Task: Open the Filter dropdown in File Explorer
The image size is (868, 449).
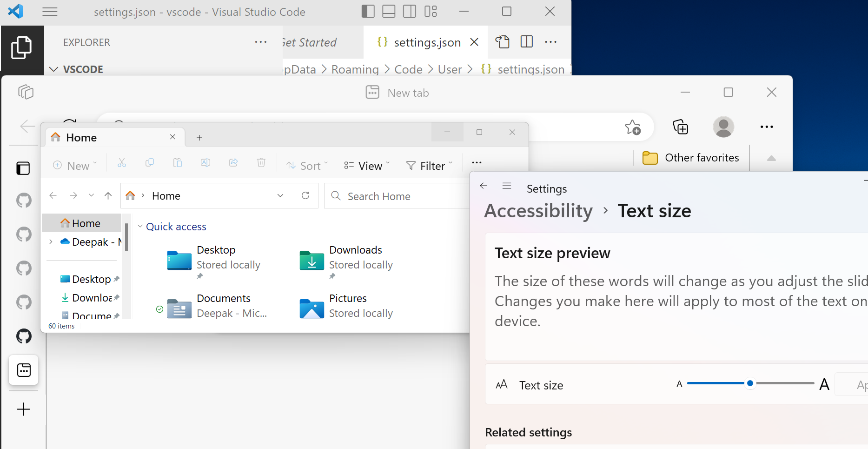Action: pos(429,166)
